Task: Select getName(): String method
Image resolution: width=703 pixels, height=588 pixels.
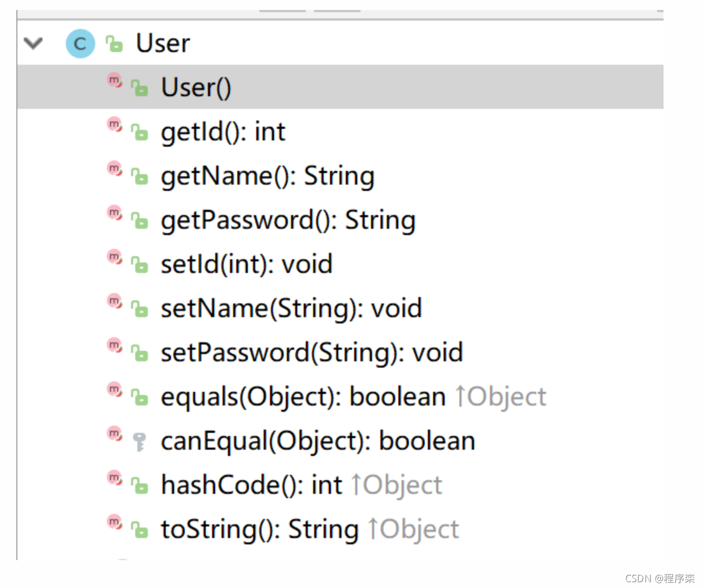Action: point(268,176)
